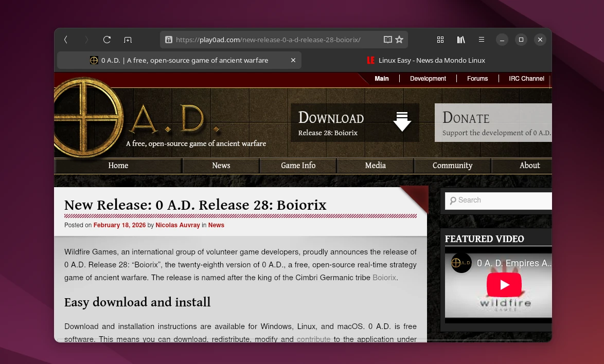Click the Boiorix hyperlink in the article
Image resolution: width=604 pixels, height=364 pixels.
[384, 278]
